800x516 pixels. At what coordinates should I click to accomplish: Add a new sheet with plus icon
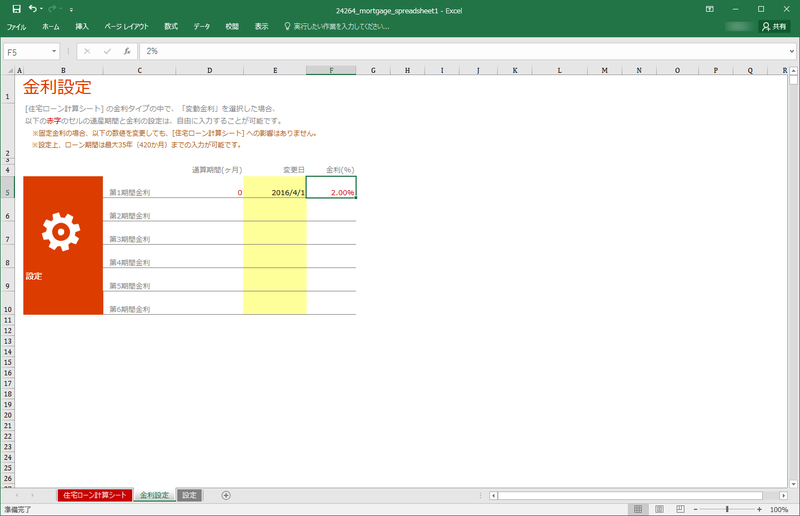point(226,495)
